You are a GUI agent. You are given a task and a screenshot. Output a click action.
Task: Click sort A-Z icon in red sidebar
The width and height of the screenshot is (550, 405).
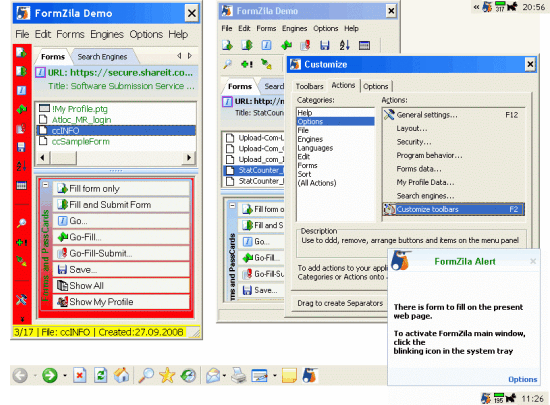tap(21, 166)
